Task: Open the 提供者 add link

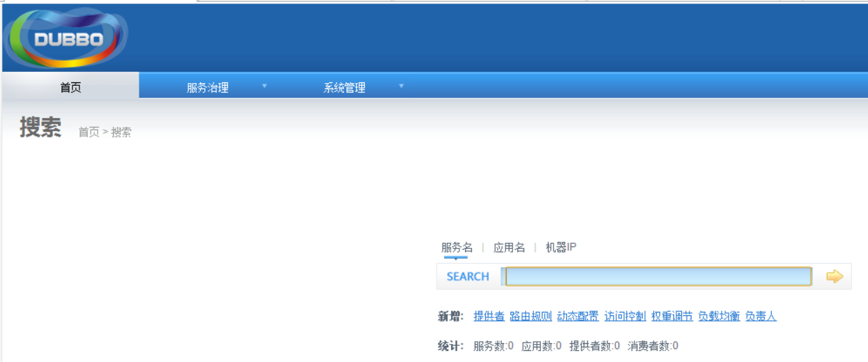Action: tap(489, 317)
